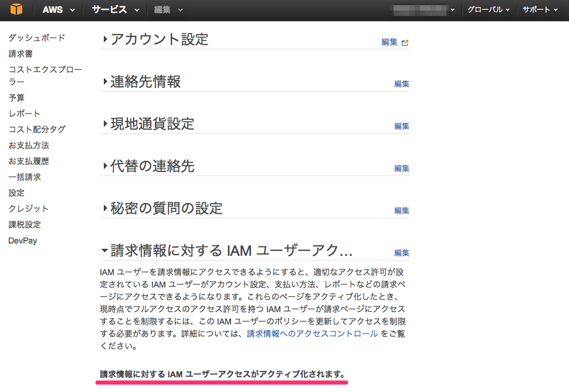Image resolution: width=569 pixels, height=392 pixels.
Task: Open the blurred account name dropdown
Action: [424, 10]
